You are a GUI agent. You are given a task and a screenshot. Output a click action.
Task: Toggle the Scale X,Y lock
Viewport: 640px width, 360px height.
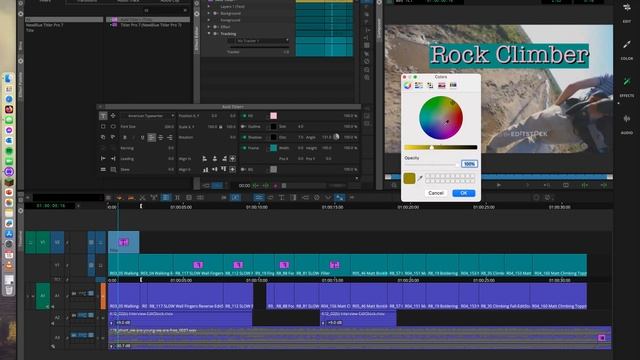[x=221, y=127]
